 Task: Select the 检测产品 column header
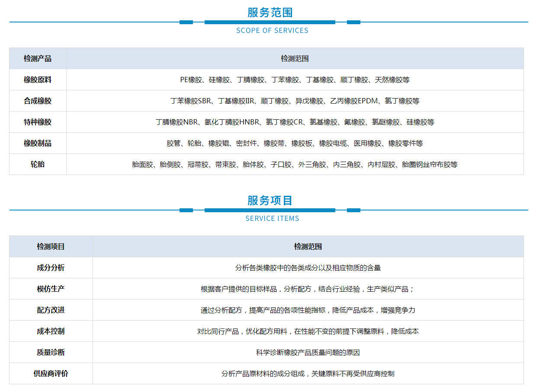(38, 58)
